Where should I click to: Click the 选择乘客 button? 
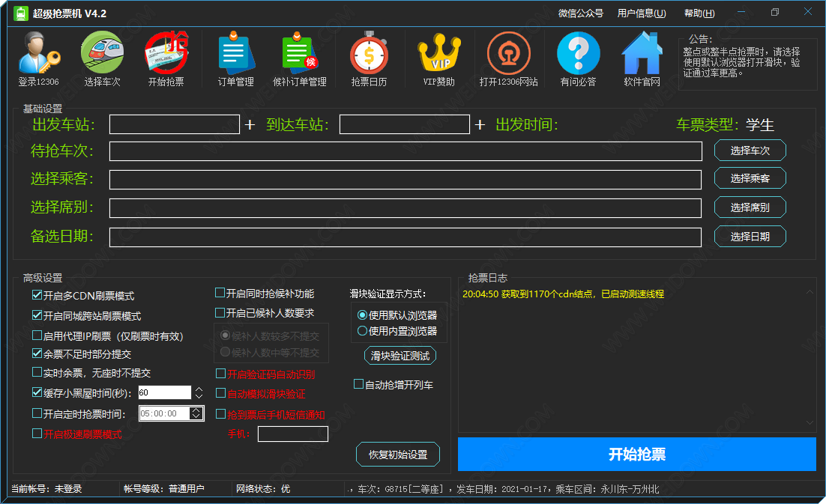point(750,178)
